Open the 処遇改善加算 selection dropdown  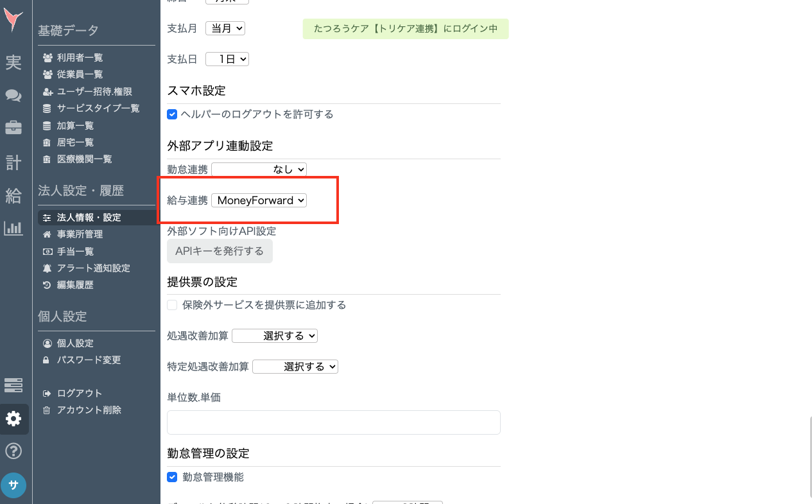pyautogui.click(x=275, y=336)
